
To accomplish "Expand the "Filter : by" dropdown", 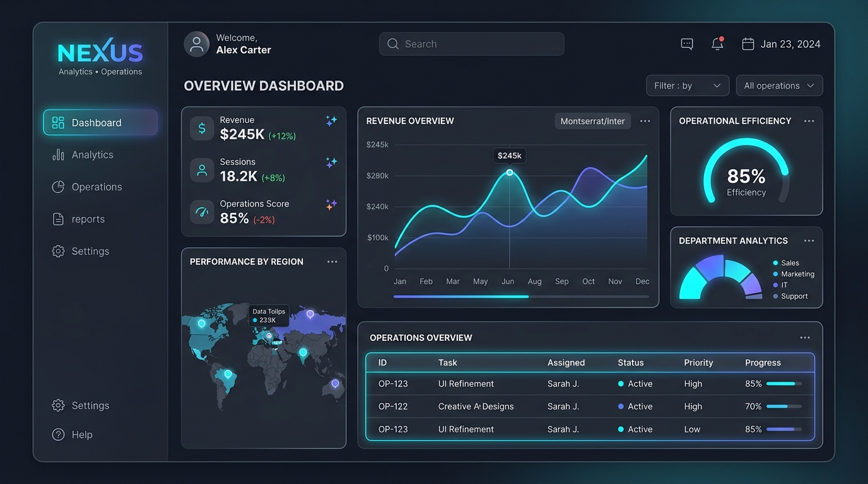I will [x=688, y=86].
